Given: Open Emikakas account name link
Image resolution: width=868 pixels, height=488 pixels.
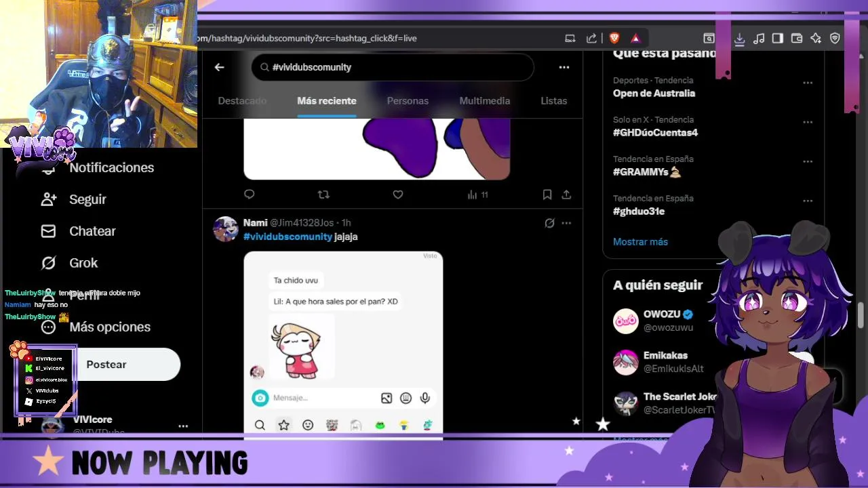Looking at the screenshot, I should [x=665, y=355].
